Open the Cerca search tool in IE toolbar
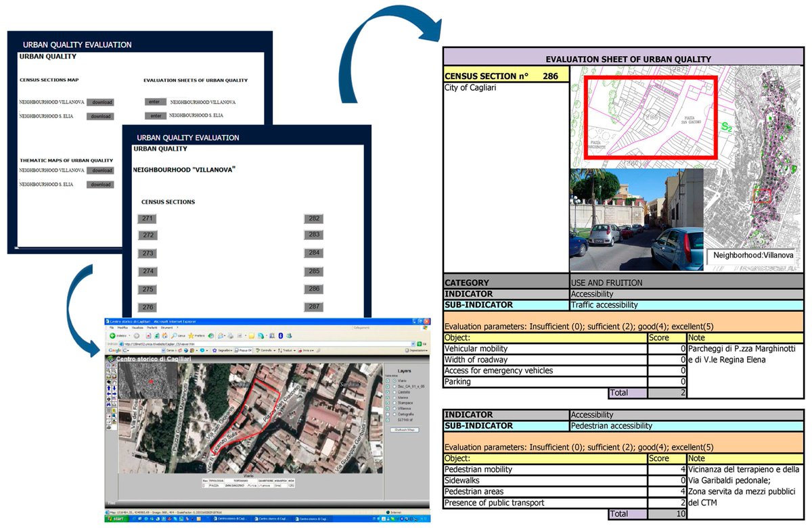The width and height of the screenshot is (812, 528). click(178, 336)
